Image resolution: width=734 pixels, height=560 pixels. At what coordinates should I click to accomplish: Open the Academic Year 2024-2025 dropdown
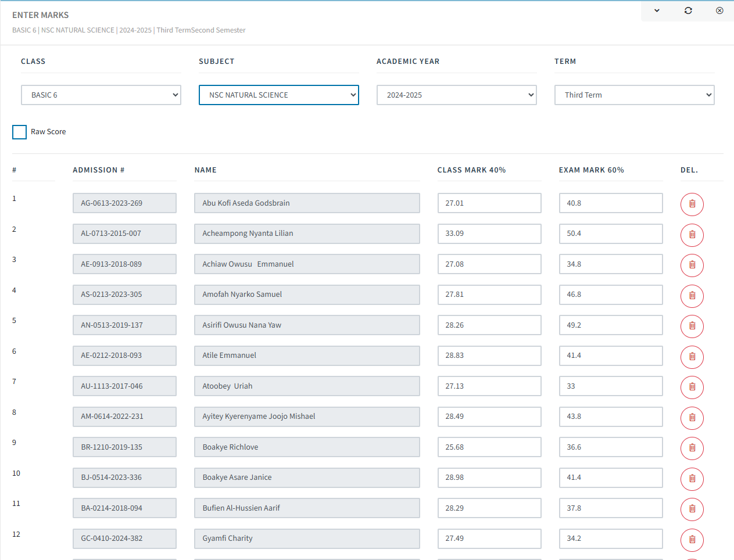point(457,95)
